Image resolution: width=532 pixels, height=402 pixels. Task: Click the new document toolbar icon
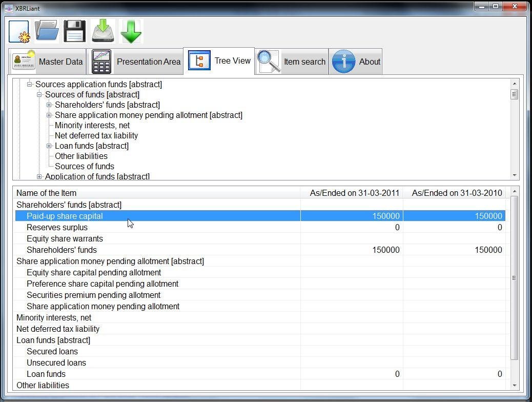click(x=19, y=32)
